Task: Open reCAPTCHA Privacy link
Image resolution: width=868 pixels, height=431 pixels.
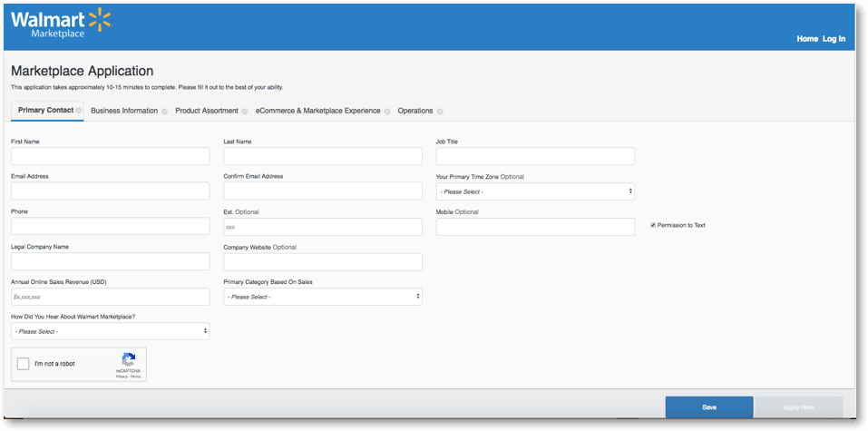Action: pos(122,377)
